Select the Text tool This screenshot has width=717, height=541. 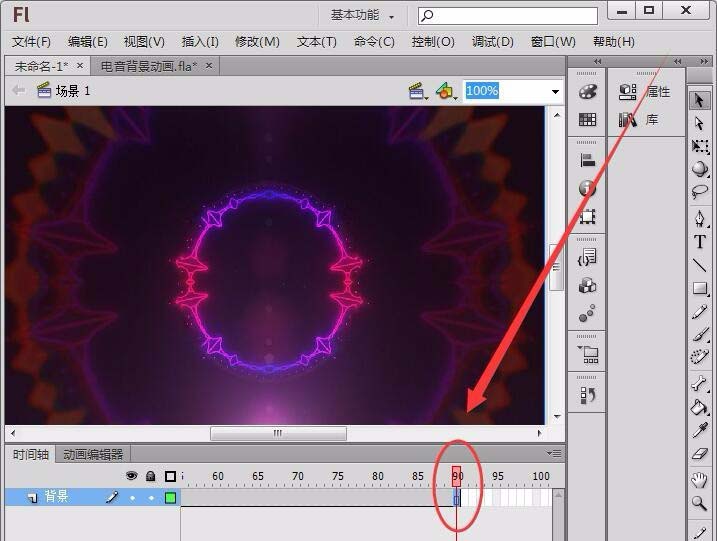tap(700, 241)
